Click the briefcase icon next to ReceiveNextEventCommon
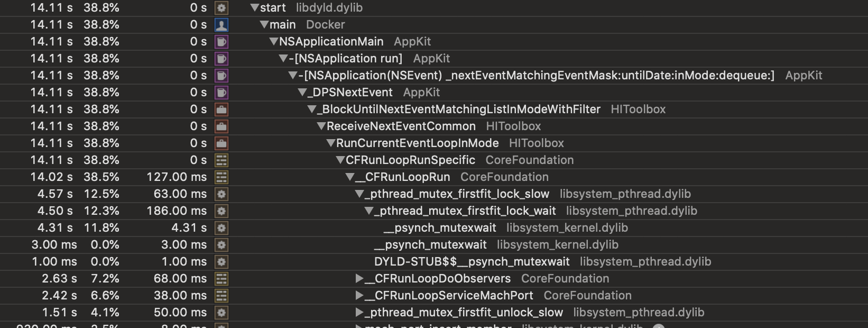Image resolution: width=868 pixels, height=328 pixels. [221, 126]
